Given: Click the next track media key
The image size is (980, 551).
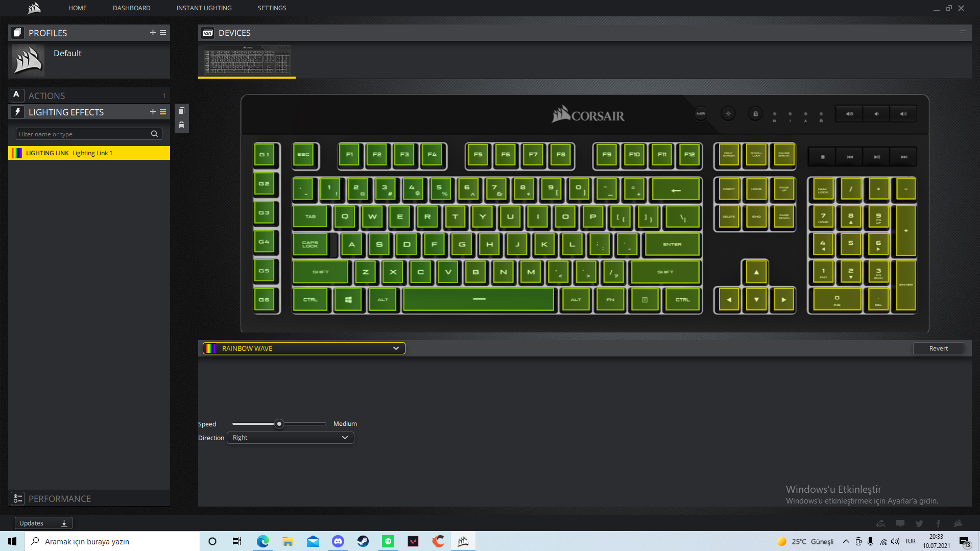Looking at the screenshot, I should [903, 157].
